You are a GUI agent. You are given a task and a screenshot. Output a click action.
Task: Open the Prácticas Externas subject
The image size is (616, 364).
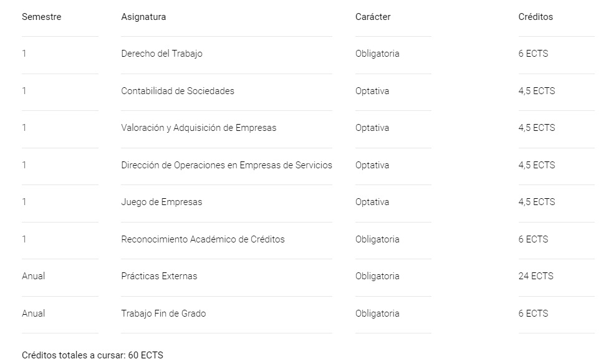(159, 277)
